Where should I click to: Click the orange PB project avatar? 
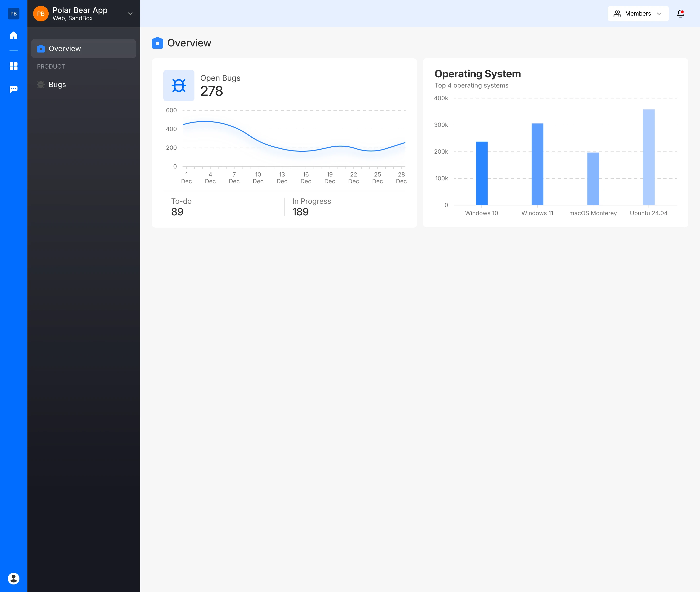[x=41, y=14]
